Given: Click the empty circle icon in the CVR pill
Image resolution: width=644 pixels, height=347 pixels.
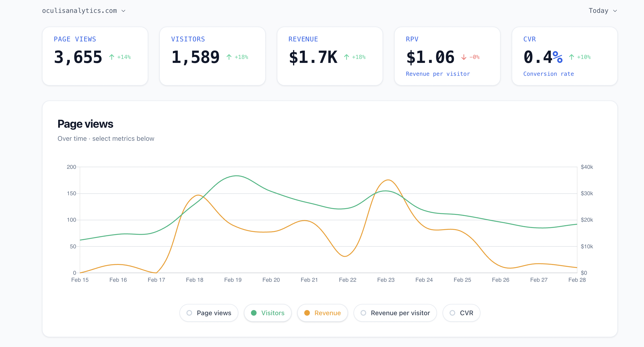Looking at the screenshot, I should 452,313.
